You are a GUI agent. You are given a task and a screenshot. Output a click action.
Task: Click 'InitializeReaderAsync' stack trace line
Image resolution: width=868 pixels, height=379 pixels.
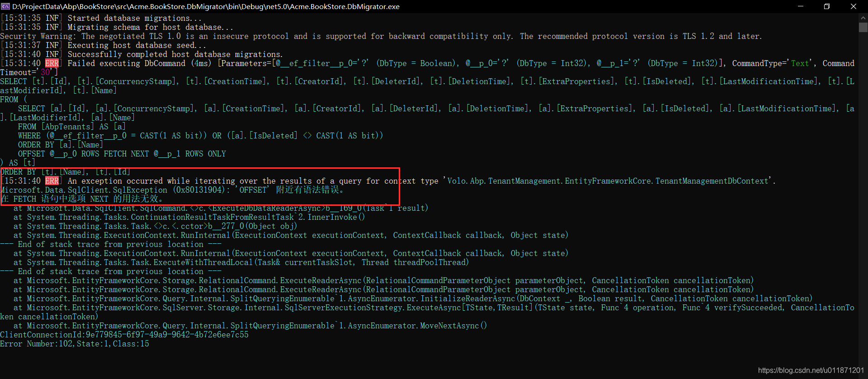coord(413,298)
